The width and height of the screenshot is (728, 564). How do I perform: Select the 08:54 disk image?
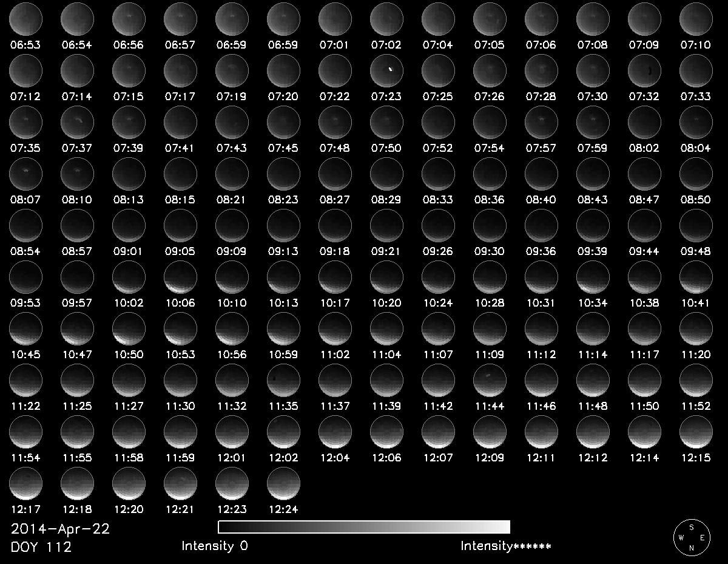[x=25, y=225]
